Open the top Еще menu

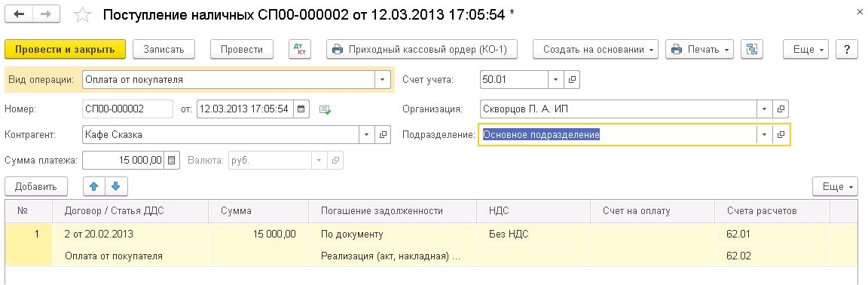coord(806,49)
